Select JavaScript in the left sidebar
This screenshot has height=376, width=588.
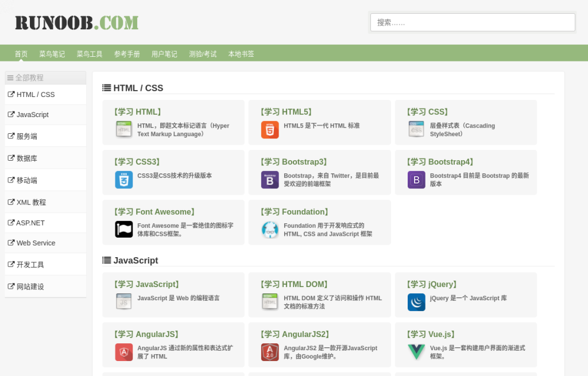[x=32, y=115]
